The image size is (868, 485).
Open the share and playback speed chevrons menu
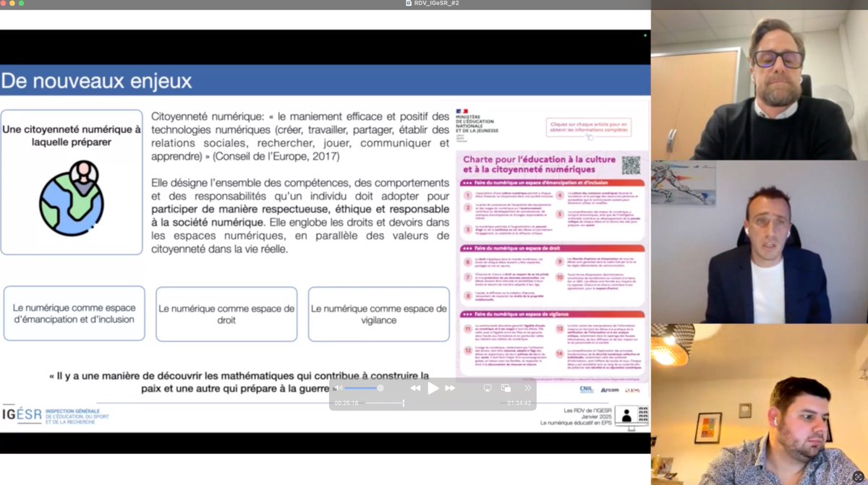[527, 388]
